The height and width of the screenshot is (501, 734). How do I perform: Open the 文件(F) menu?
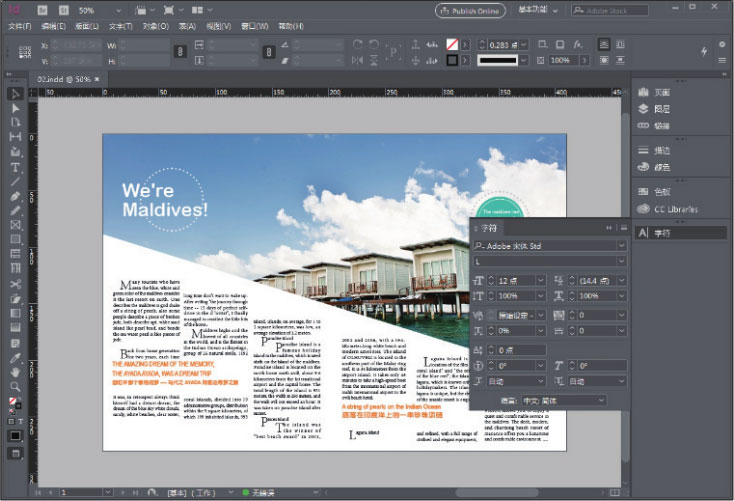[20, 26]
